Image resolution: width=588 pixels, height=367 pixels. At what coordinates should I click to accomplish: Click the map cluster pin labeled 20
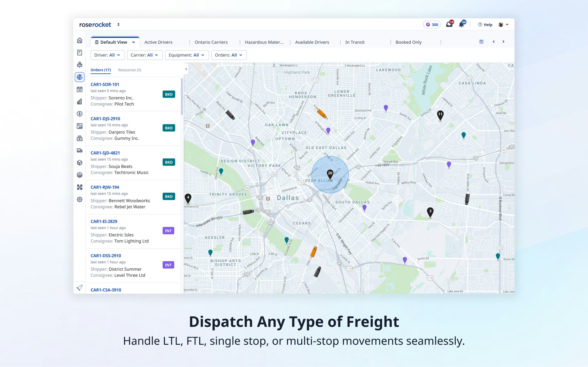point(330,174)
